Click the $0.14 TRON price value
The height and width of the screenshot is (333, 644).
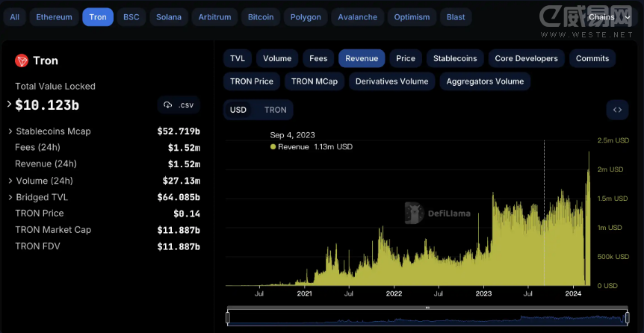click(x=187, y=214)
